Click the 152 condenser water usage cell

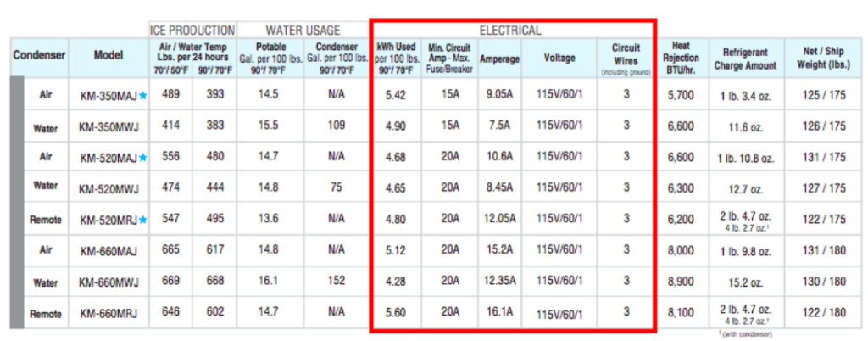tap(337, 282)
